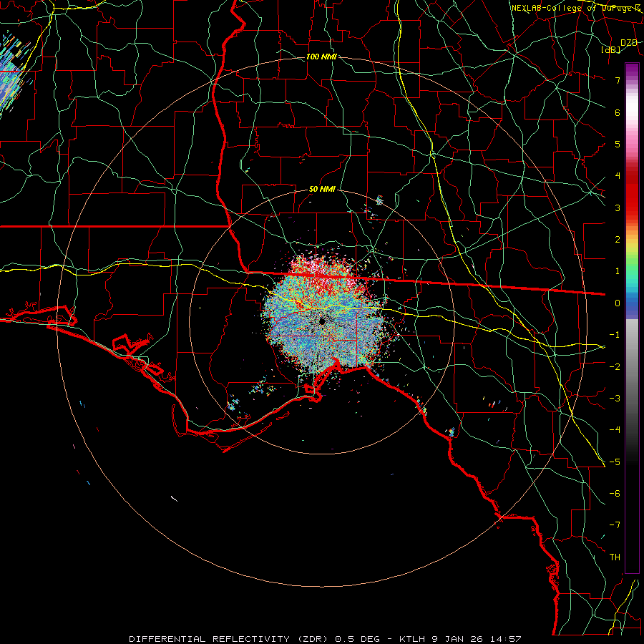Click the NEXLAB-College of DuPage credit text

(x=575, y=8)
